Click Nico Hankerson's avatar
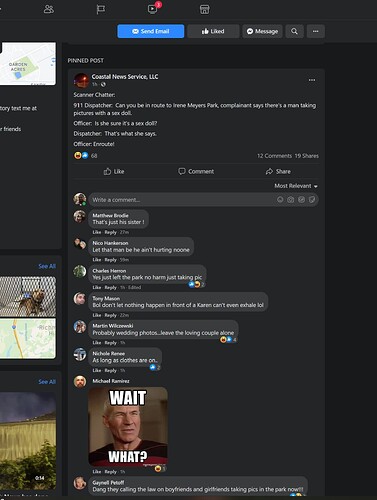 (80, 244)
